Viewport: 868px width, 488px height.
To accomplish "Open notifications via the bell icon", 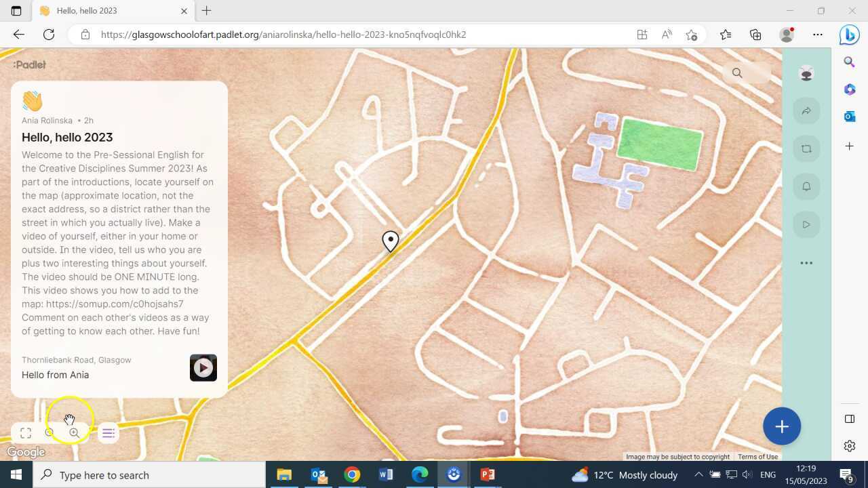I will click(x=806, y=186).
